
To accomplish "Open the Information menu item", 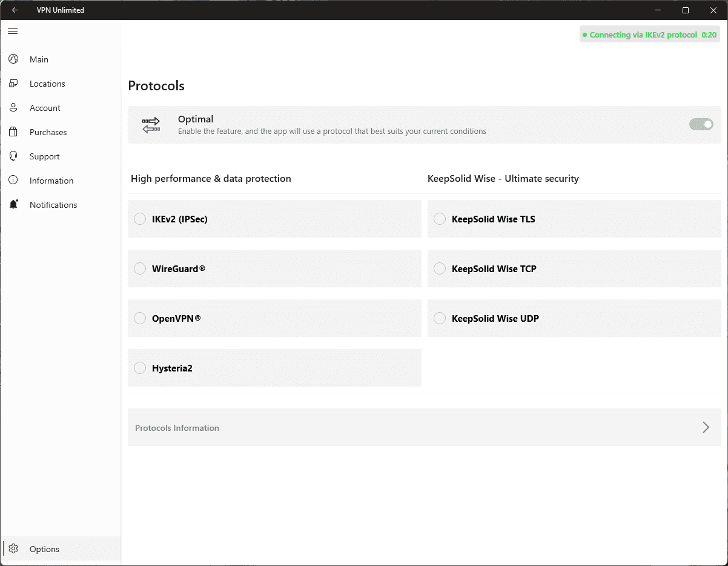I will (51, 181).
